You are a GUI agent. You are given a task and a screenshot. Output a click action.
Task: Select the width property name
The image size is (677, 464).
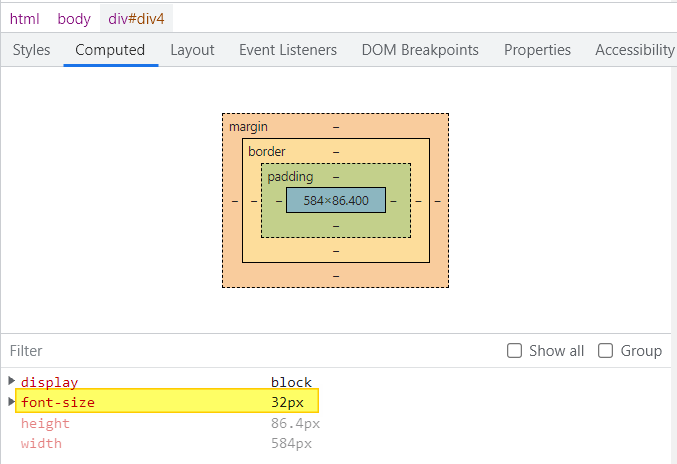point(41,443)
